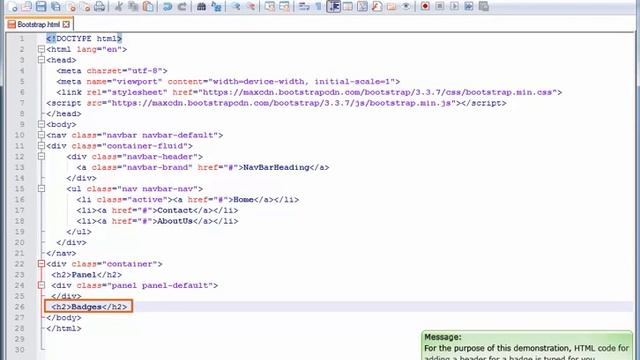Click NavBarHeading text on line 13
The image size is (640, 360).
tap(276, 167)
